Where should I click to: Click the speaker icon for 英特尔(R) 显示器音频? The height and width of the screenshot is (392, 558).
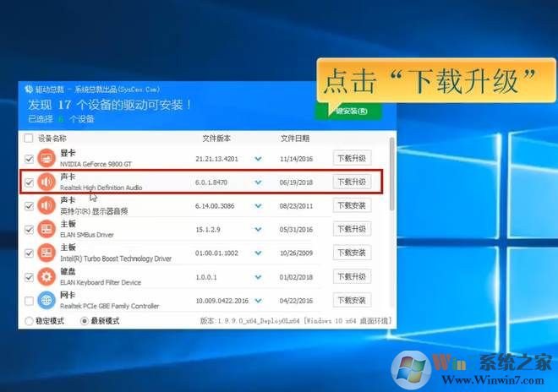coord(46,205)
